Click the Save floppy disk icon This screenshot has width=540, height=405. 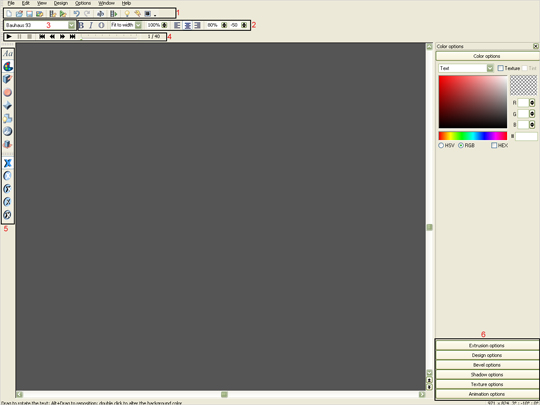coord(29,14)
